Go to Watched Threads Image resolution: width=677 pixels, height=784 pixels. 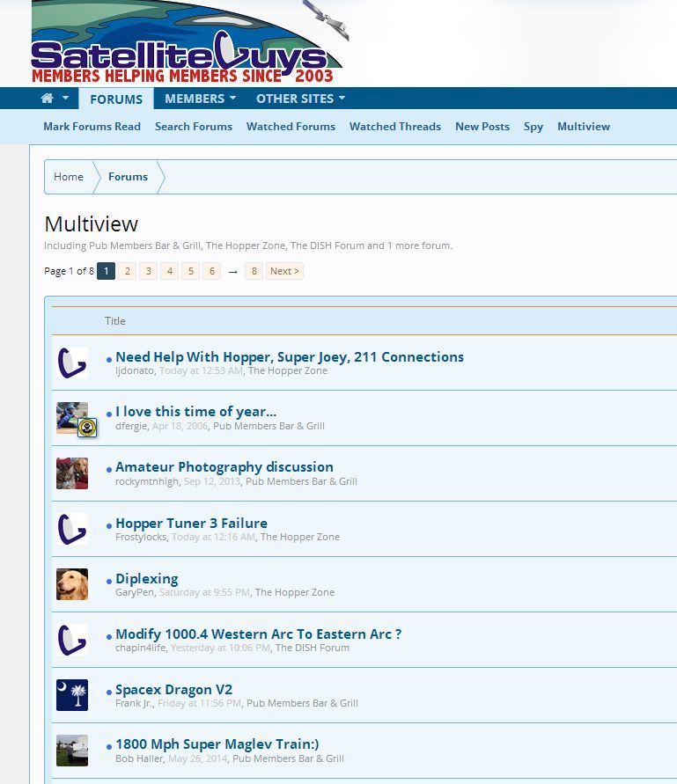(x=394, y=127)
